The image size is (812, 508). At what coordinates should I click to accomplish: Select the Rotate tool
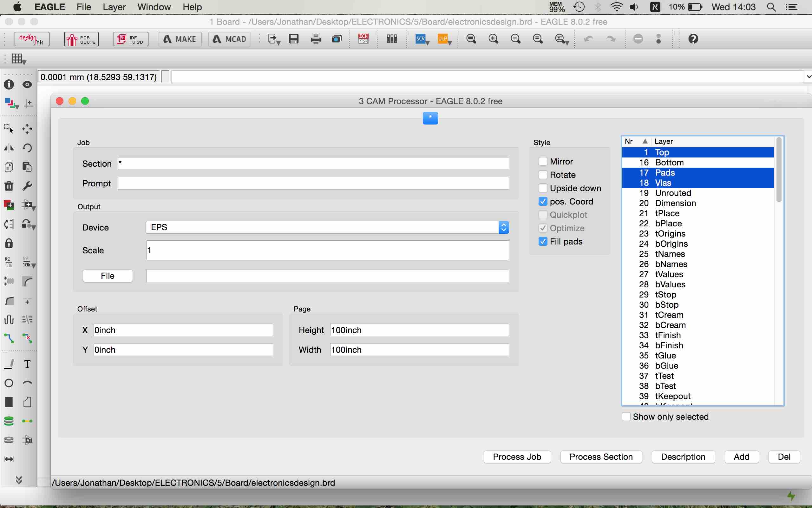[27, 148]
